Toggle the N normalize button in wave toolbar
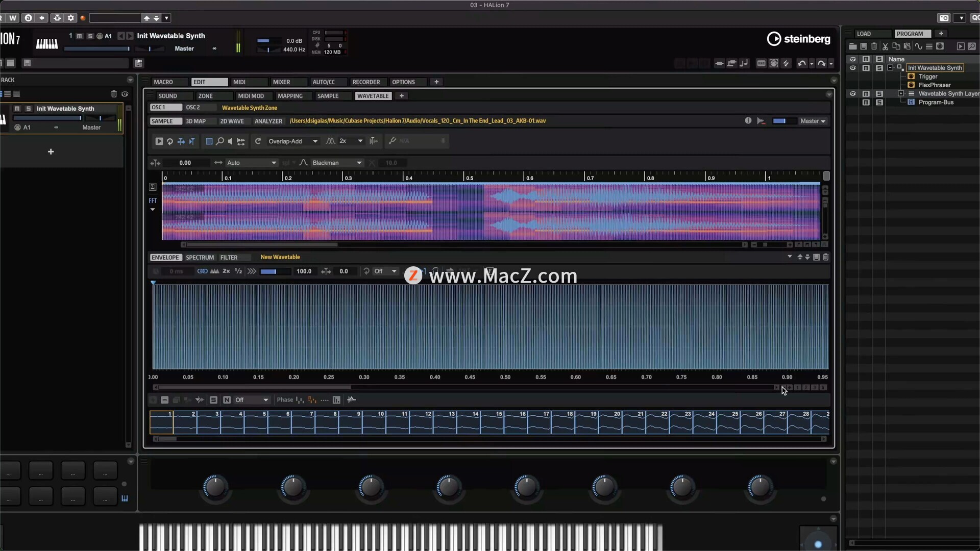Image resolution: width=980 pixels, height=551 pixels. (227, 400)
